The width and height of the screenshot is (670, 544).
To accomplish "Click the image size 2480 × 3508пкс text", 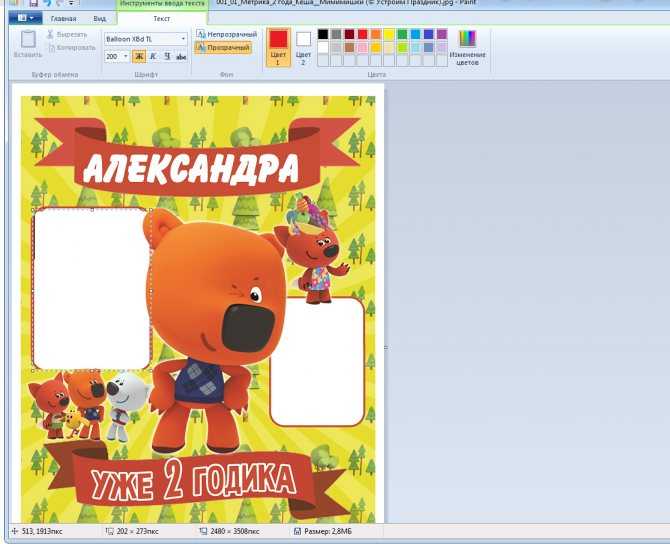I will coord(235,531).
